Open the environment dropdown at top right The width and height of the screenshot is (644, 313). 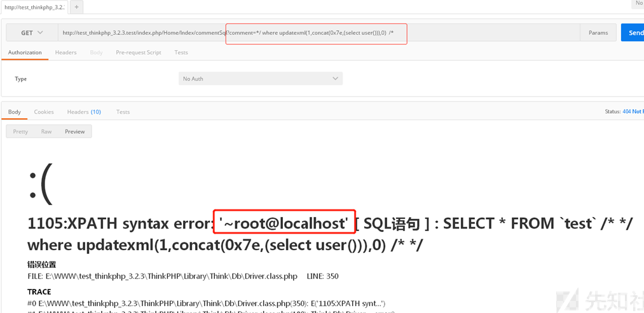[x=638, y=3]
